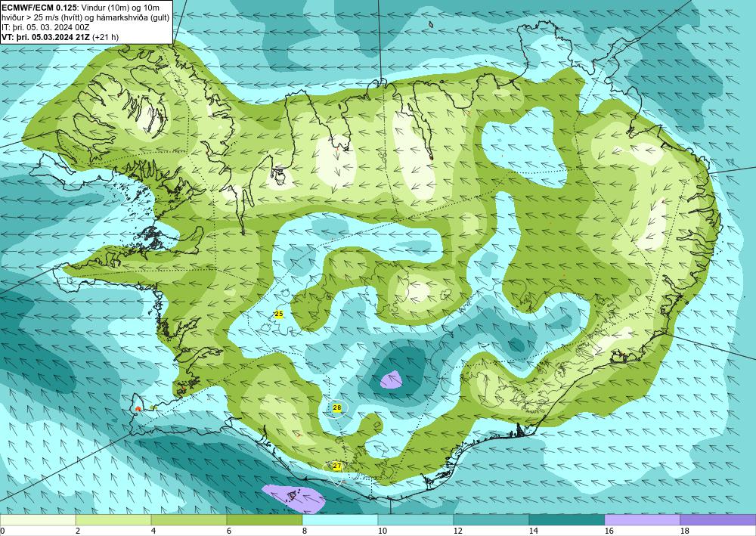Click the header line starting 'hviður > 25 m/s (hvítt)'
Image resolution: width=756 pixels, height=536 pixels.
click(85, 17)
